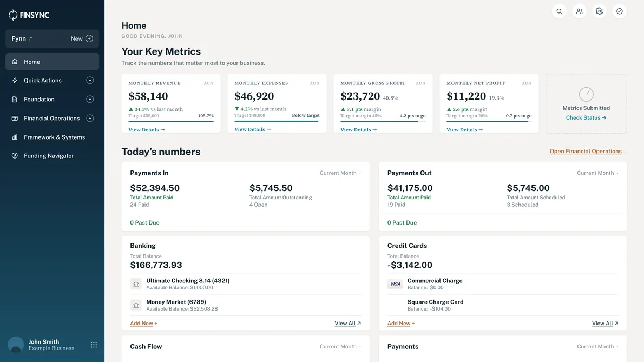The width and height of the screenshot is (644, 362).
Task: Click the Foundation document icon
Action: 15,100
